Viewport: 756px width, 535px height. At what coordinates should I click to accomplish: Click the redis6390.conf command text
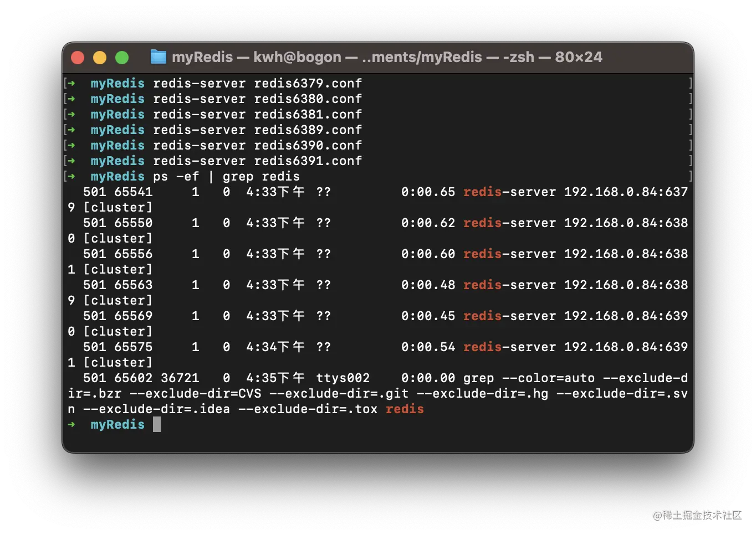(x=308, y=146)
